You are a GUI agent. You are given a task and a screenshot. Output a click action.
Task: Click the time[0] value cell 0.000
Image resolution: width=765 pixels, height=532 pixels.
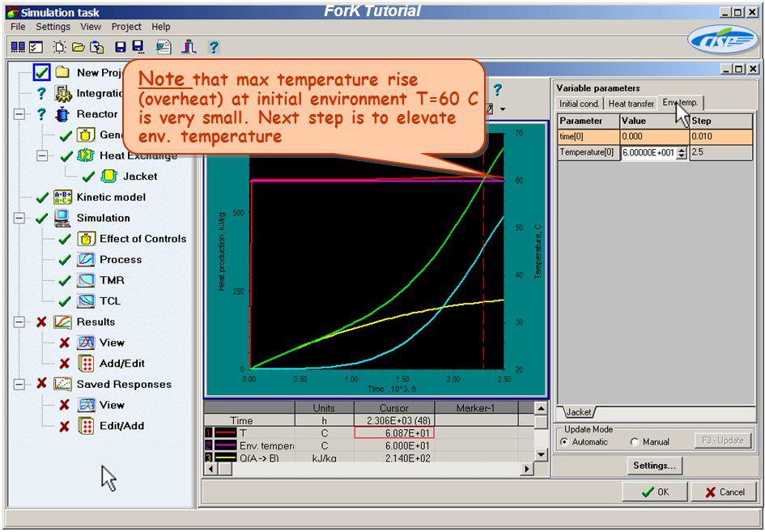click(654, 137)
